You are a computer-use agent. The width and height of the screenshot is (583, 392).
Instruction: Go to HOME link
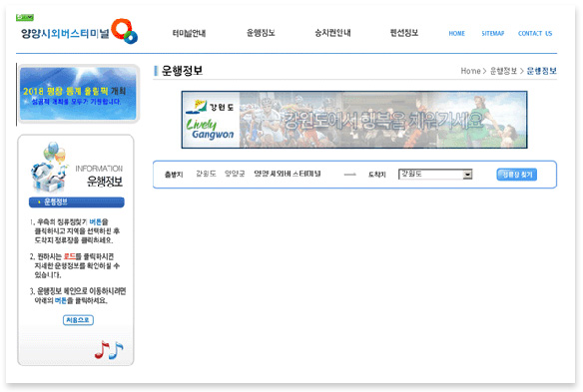[x=456, y=34]
